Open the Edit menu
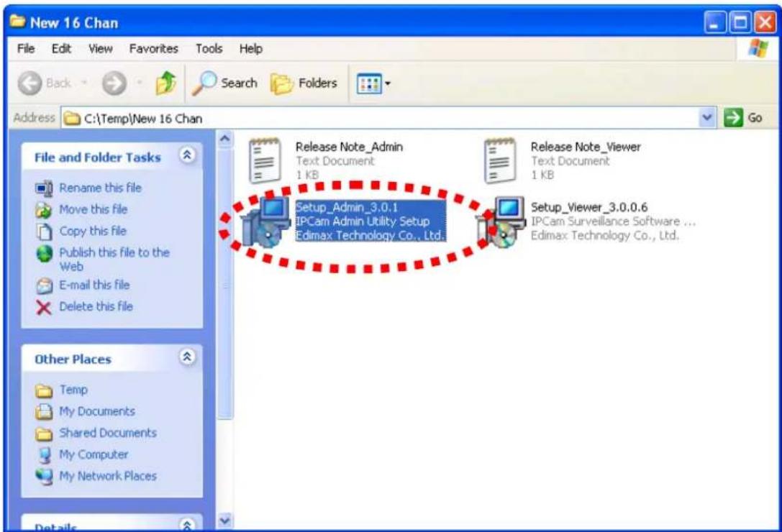This screenshot has height=532, width=782. (x=61, y=49)
